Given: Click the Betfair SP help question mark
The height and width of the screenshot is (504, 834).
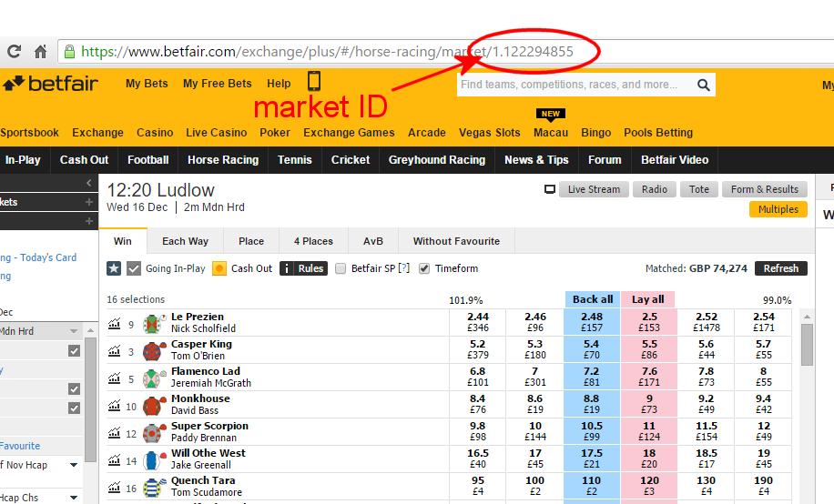Looking at the screenshot, I should click(x=404, y=268).
